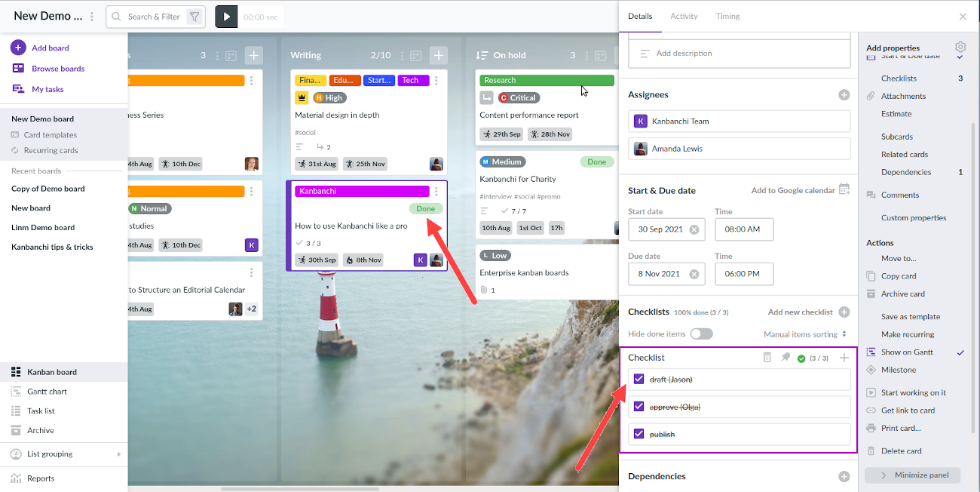Click Get link to card
This screenshot has height=492, width=980.
click(908, 411)
